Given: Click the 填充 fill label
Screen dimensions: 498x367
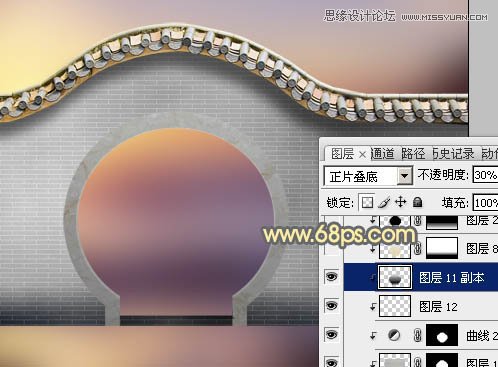Looking at the screenshot, I should [455, 203].
